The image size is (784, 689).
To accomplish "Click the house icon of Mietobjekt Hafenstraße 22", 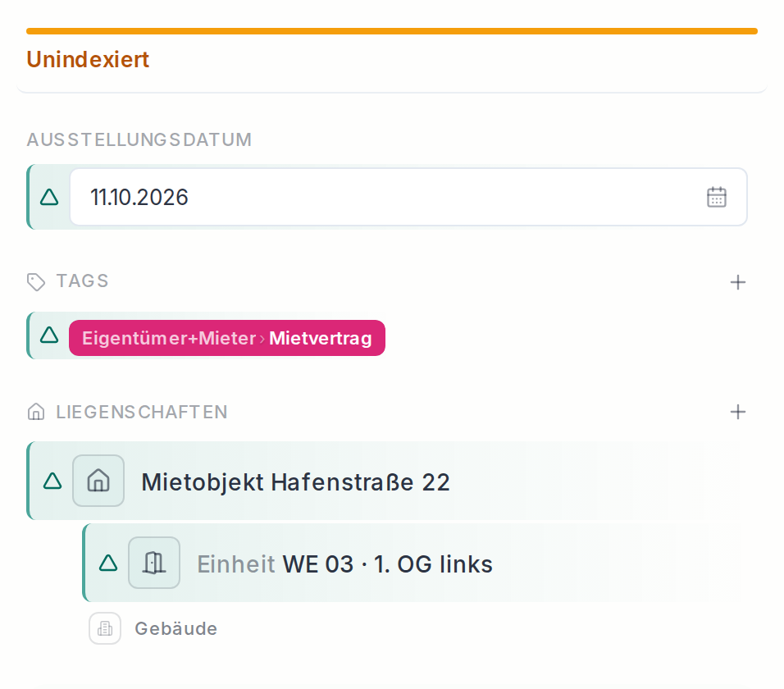I will tap(98, 481).
